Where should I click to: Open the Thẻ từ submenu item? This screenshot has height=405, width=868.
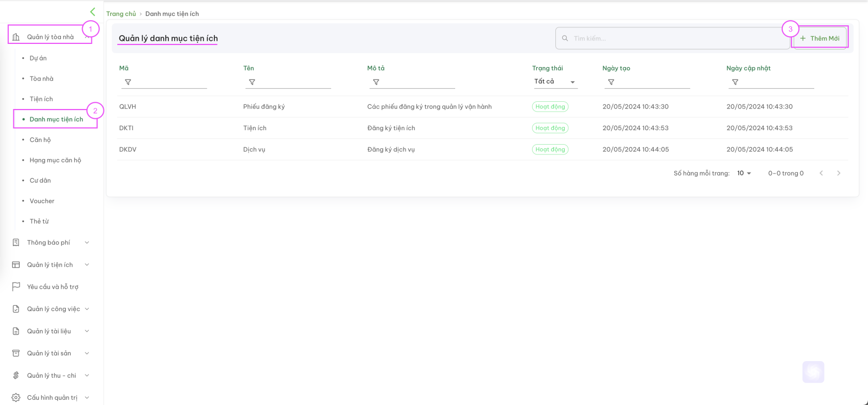click(x=39, y=221)
